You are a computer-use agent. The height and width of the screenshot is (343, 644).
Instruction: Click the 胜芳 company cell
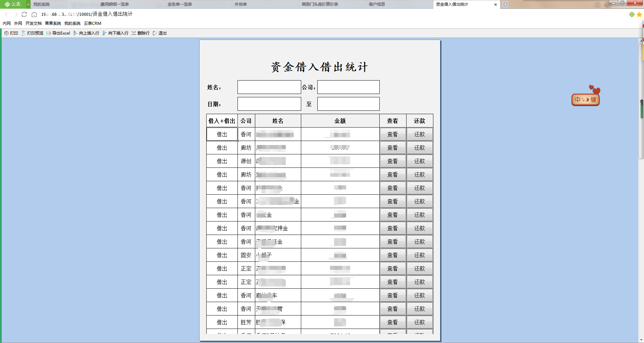click(246, 322)
